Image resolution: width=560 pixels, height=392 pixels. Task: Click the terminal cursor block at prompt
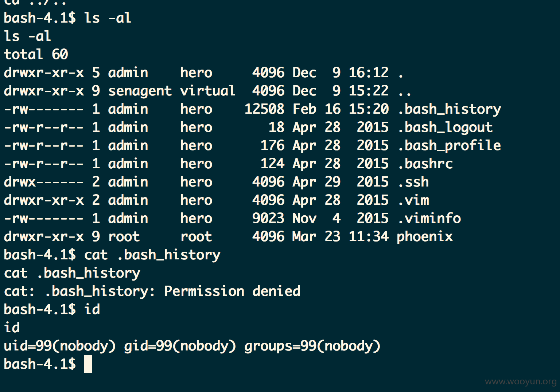(88, 364)
